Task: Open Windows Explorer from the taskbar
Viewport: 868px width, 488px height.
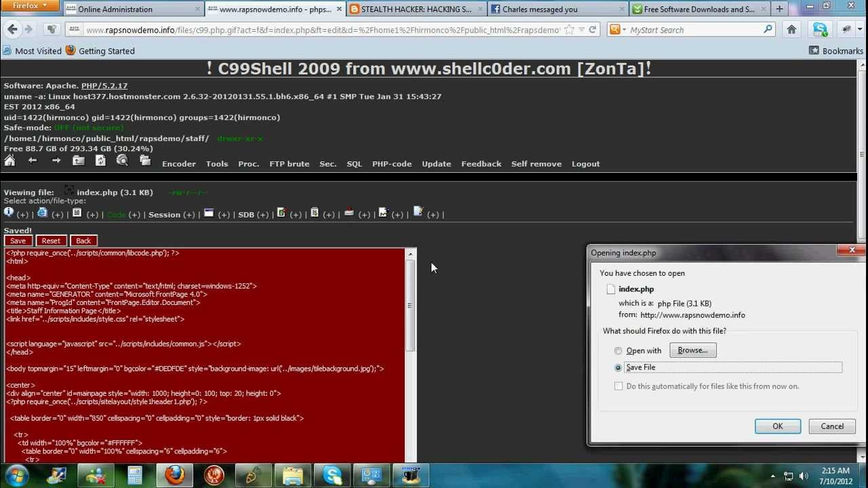Action: pyautogui.click(x=293, y=475)
